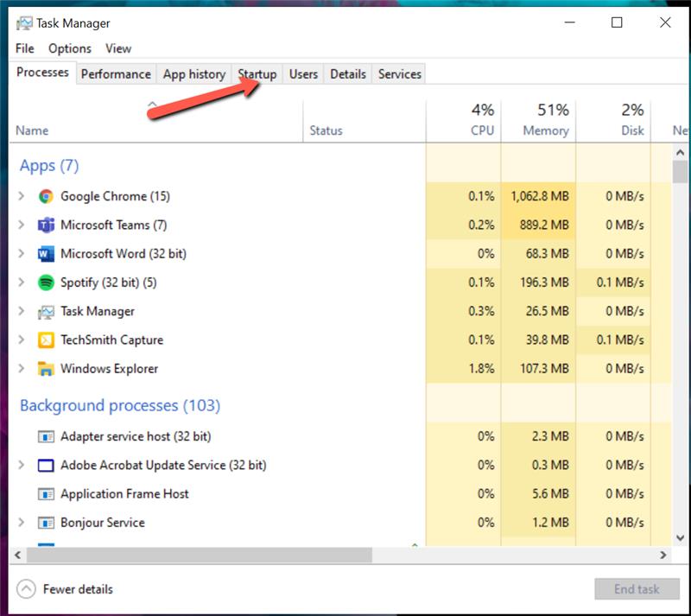Click the vertical scrollbar down arrow
Screen dimensions: 691x616
point(680,538)
